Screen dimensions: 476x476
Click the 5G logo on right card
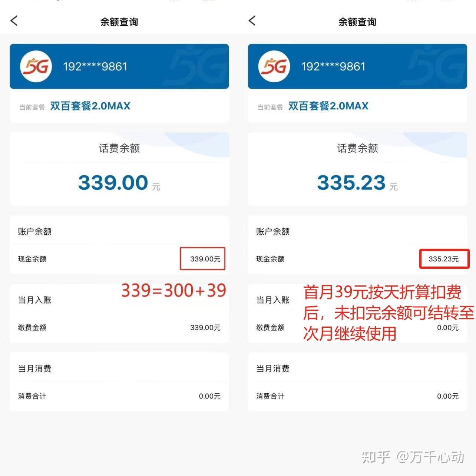[x=274, y=66]
